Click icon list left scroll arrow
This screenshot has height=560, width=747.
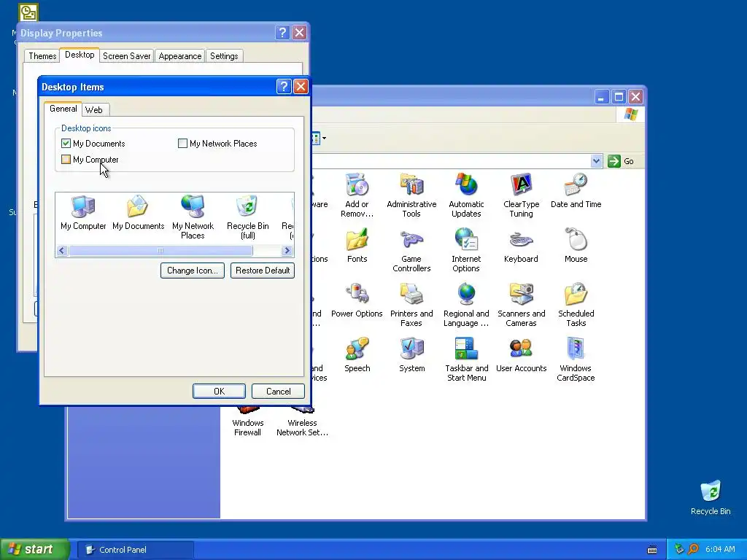coord(62,251)
